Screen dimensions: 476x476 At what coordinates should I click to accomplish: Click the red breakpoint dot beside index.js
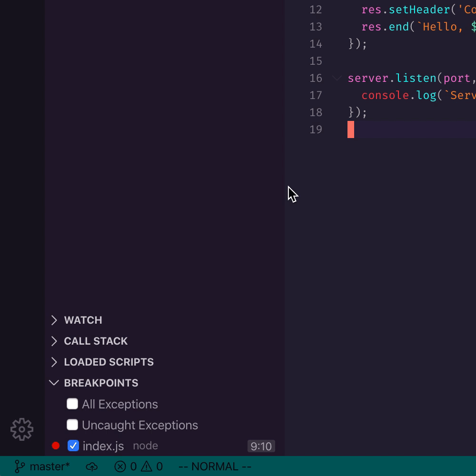coord(56,446)
